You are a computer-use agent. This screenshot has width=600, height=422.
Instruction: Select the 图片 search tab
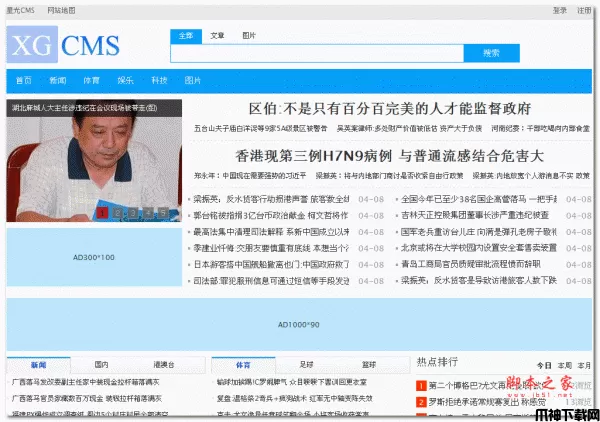(x=249, y=35)
